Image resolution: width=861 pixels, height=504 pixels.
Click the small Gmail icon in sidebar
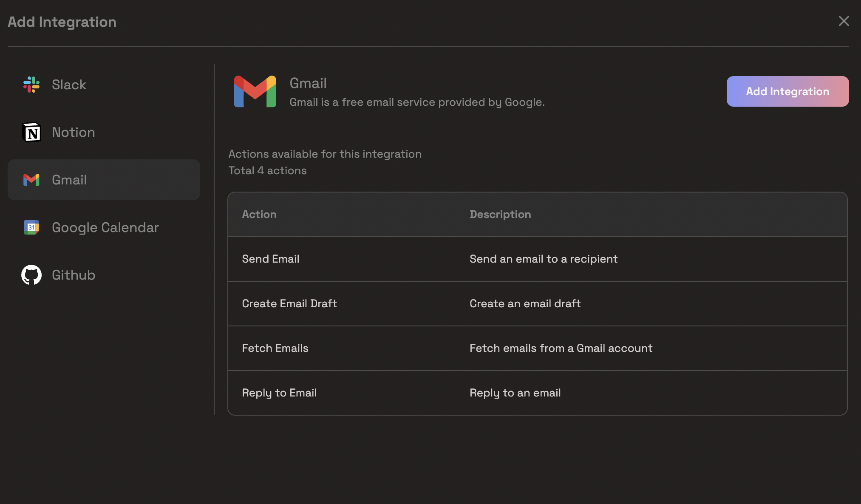(31, 180)
